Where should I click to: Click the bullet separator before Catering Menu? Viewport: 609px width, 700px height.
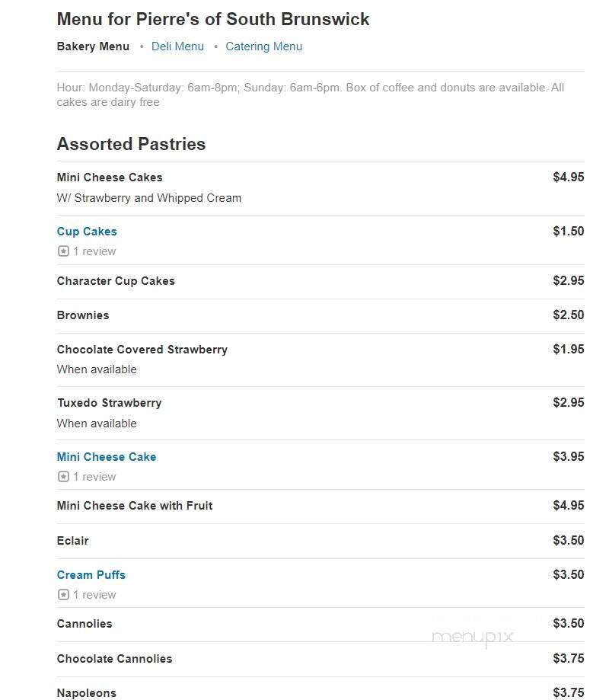215,46
